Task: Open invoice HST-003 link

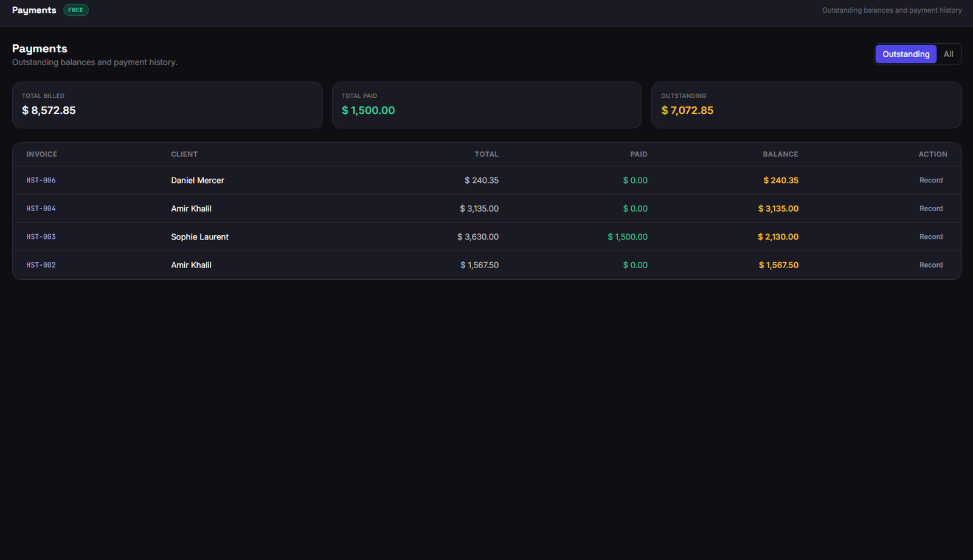Action: [41, 237]
